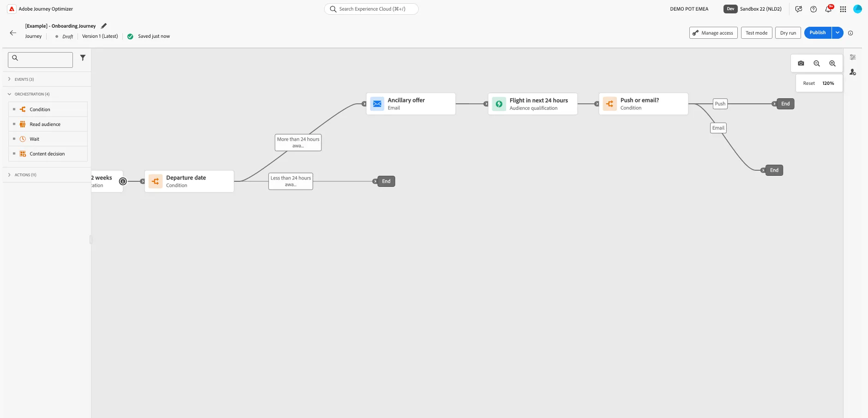Select the Condition palette item
The height and width of the screenshot is (418, 868).
coord(48,109)
